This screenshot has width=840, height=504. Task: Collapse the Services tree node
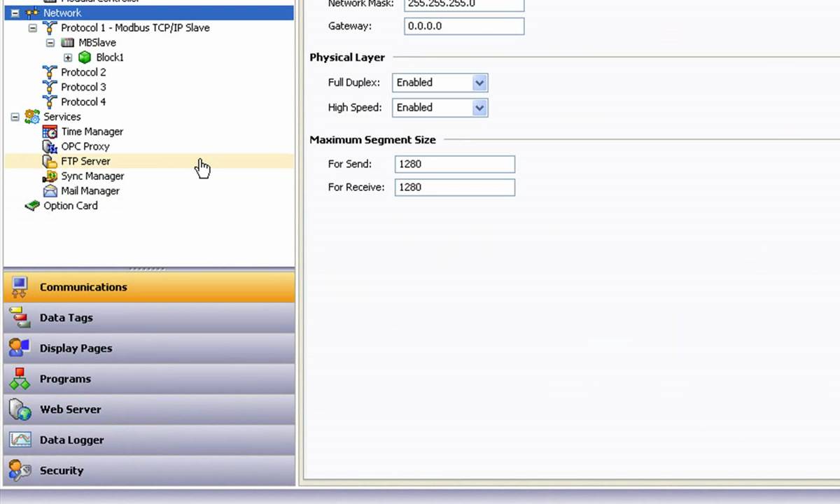(15, 117)
